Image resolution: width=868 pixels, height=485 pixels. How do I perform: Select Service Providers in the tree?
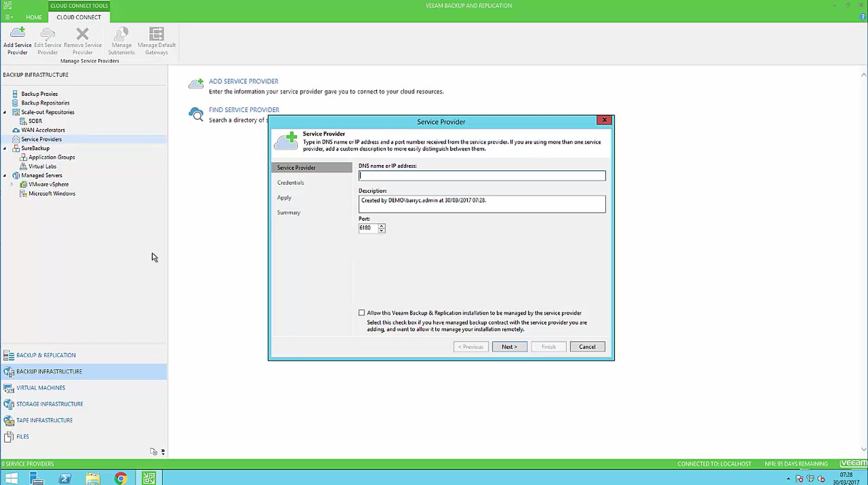(x=41, y=139)
